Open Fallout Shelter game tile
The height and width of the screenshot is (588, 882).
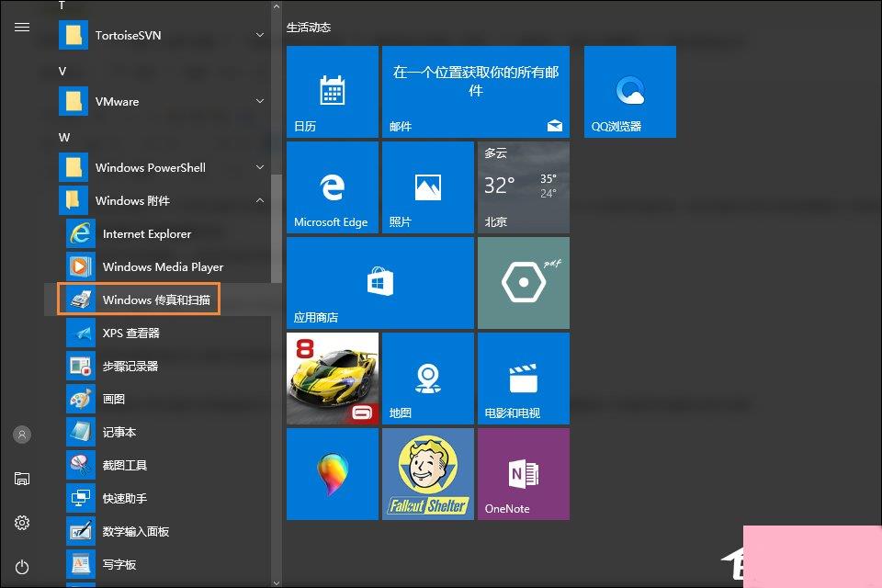click(428, 474)
